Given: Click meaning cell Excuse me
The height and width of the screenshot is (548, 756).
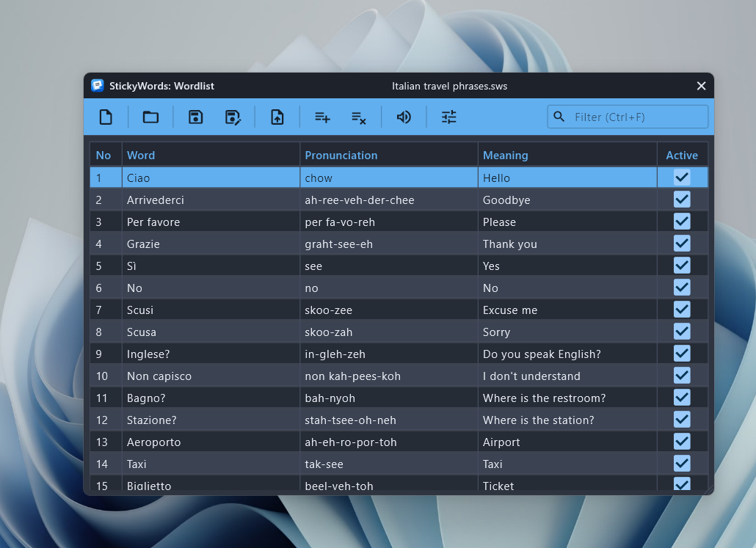Looking at the screenshot, I should pyautogui.click(x=567, y=310).
